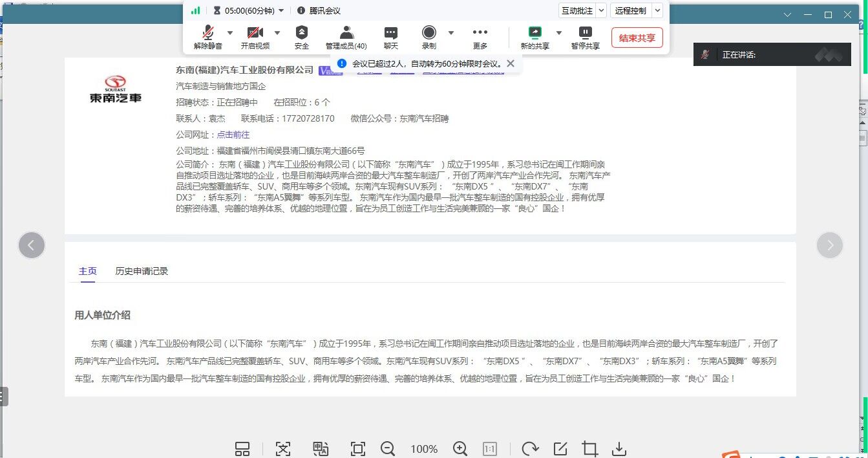Click the 东南汽车 company logo

click(x=115, y=89)
